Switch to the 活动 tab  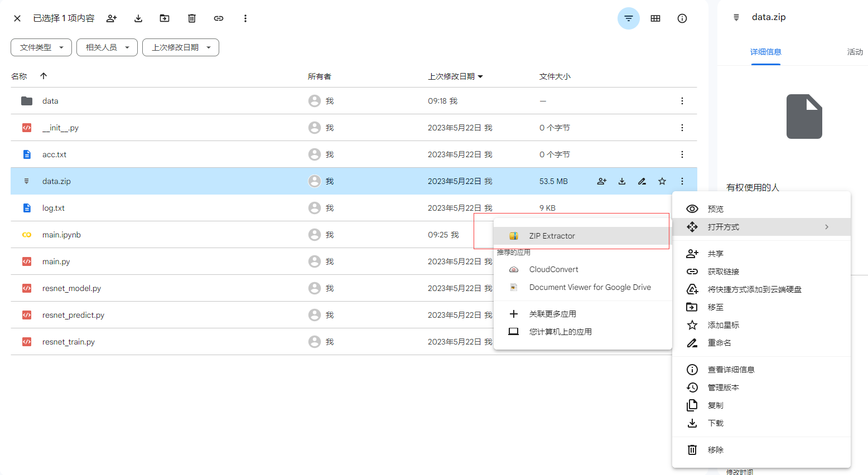(855, 52)
